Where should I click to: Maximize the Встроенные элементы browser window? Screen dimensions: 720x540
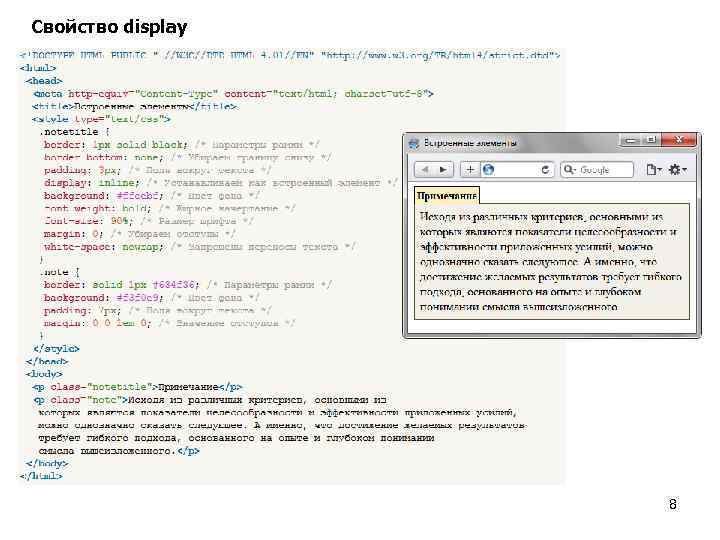tap(652, 140)
